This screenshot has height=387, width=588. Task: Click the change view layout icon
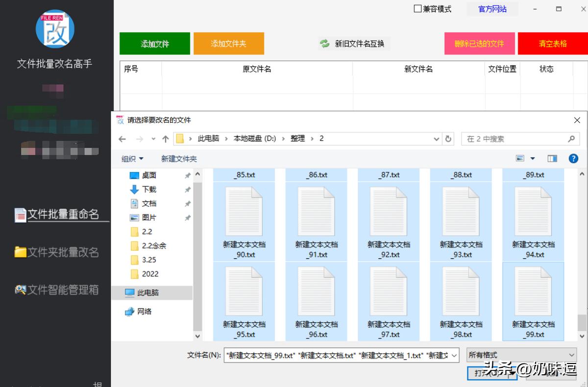pyautogui.click(x=521, y=158)
